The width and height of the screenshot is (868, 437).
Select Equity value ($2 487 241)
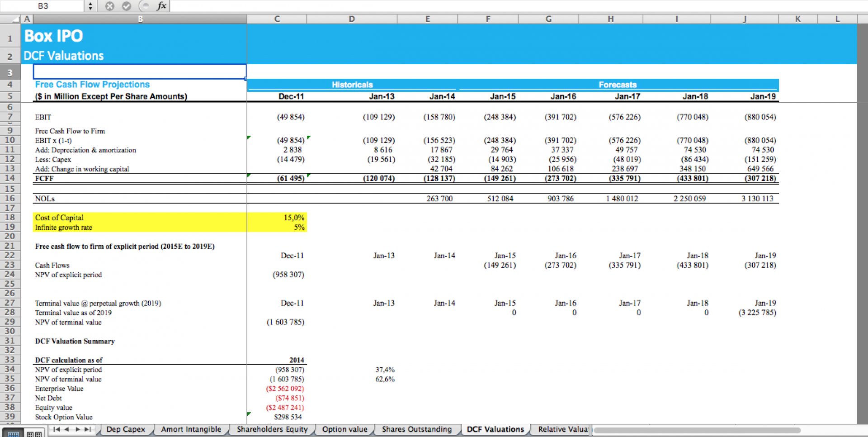coord(285,408)
